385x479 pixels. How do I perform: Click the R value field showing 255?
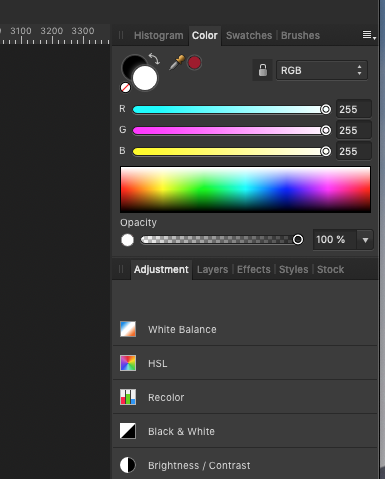354,109
